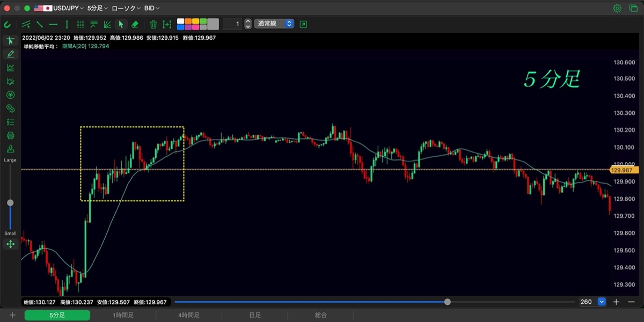Select the diagonal trend line tool

coord(40,24)
